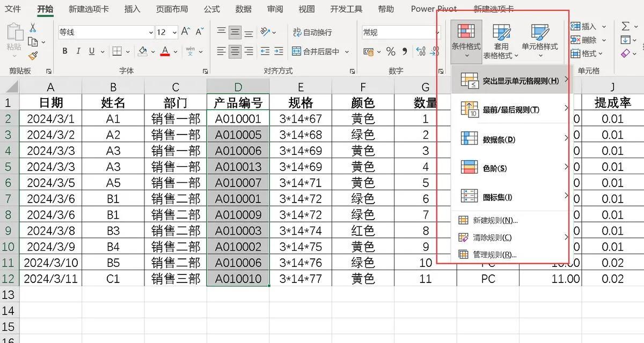644x343 pixels.
Task: Click the red font color button
Action: pyautogui.click(x=165, y=51)
